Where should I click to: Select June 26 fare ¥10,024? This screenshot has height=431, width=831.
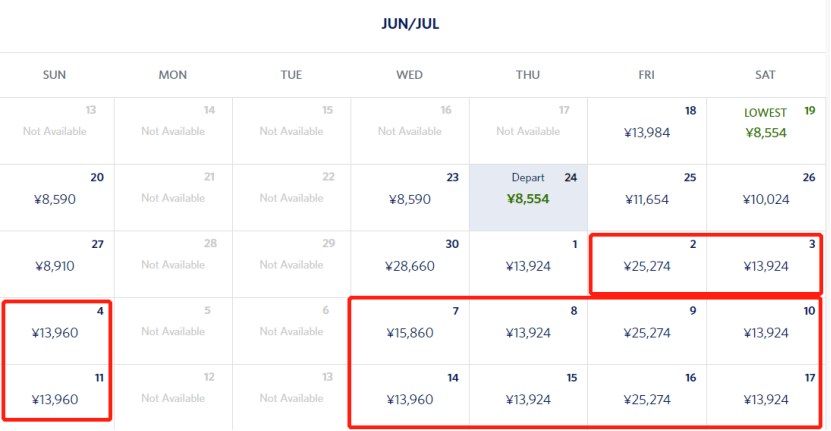point(765,198)
